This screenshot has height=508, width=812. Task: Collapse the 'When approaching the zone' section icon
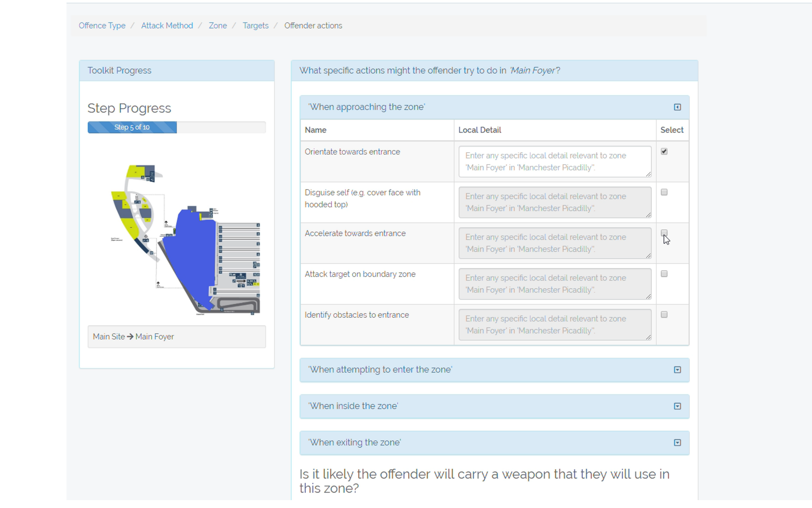[677, 107]
